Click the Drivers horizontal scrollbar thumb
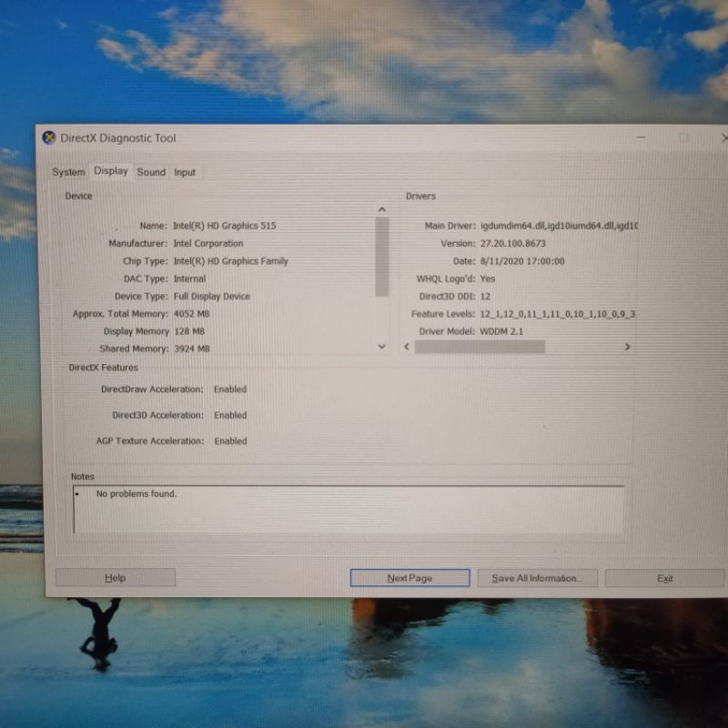Image resolution: width=728 pixels, height=728 pixels. click(480, 347)
